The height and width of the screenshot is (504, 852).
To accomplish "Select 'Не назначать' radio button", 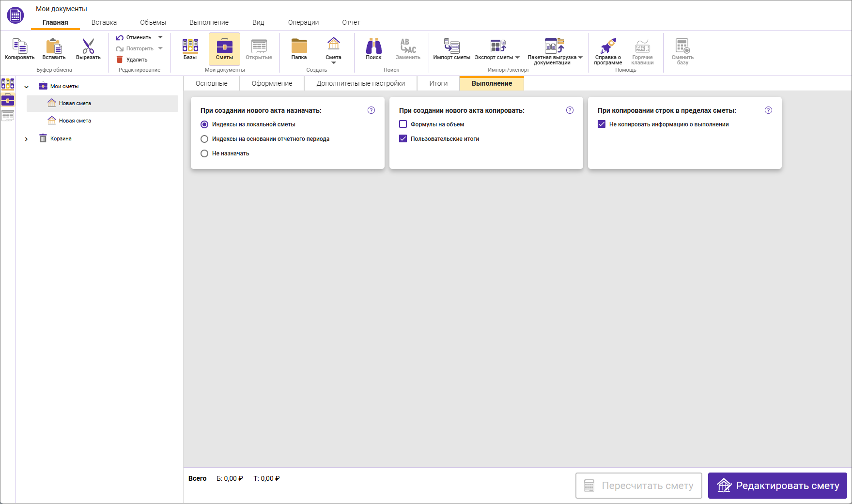I will point(204,153).
